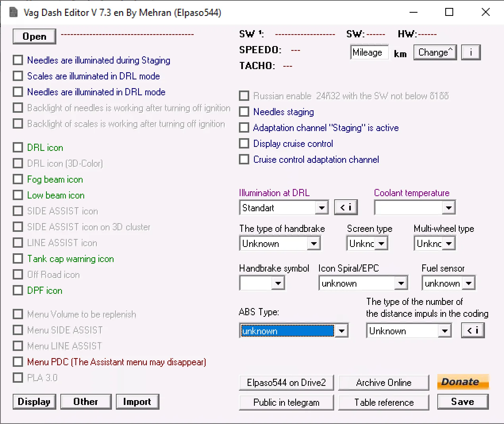
Task: Open the type of handbrake dropdown
Action: pyautogui.click(x=314, y=243)
